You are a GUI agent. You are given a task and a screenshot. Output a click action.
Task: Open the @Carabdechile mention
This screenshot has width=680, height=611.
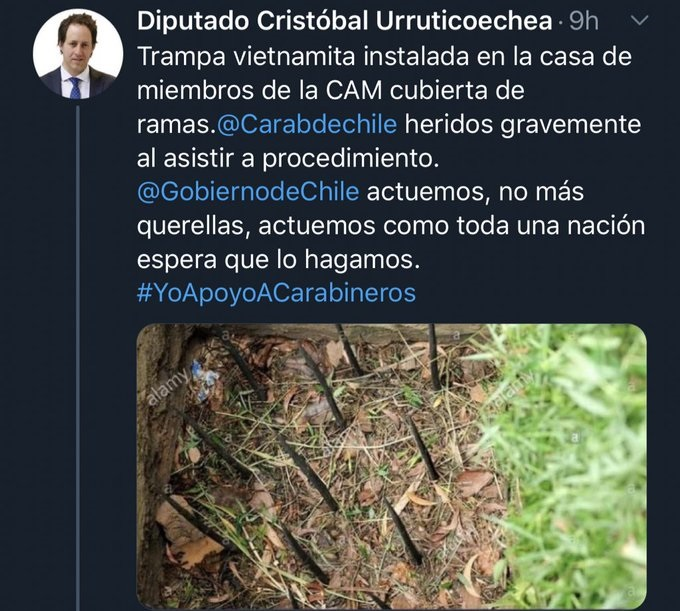click(306, 124)
